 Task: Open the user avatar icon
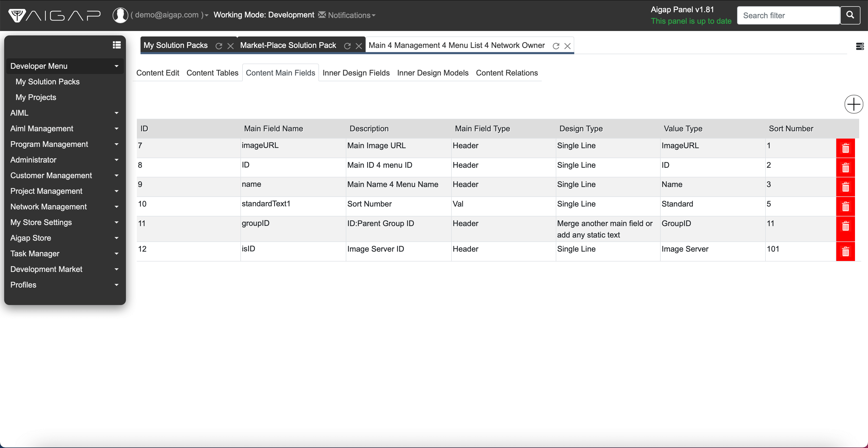[120, 15]
